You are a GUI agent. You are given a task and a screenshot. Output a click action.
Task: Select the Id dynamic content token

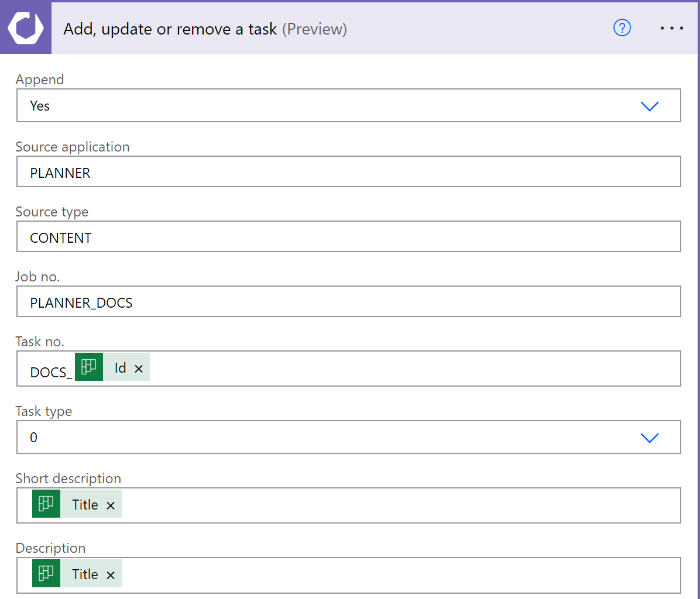pos(120,368)
